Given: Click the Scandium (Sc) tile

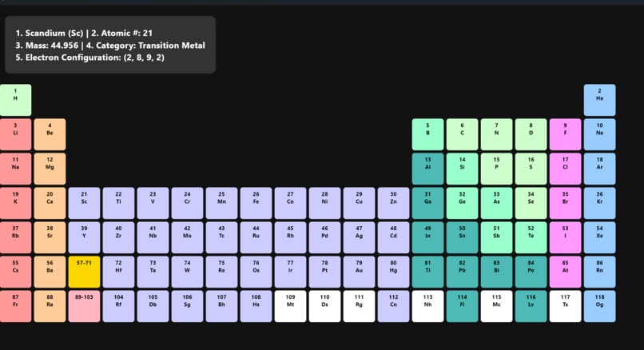Looking at the screenshot, I should [84, 203].
